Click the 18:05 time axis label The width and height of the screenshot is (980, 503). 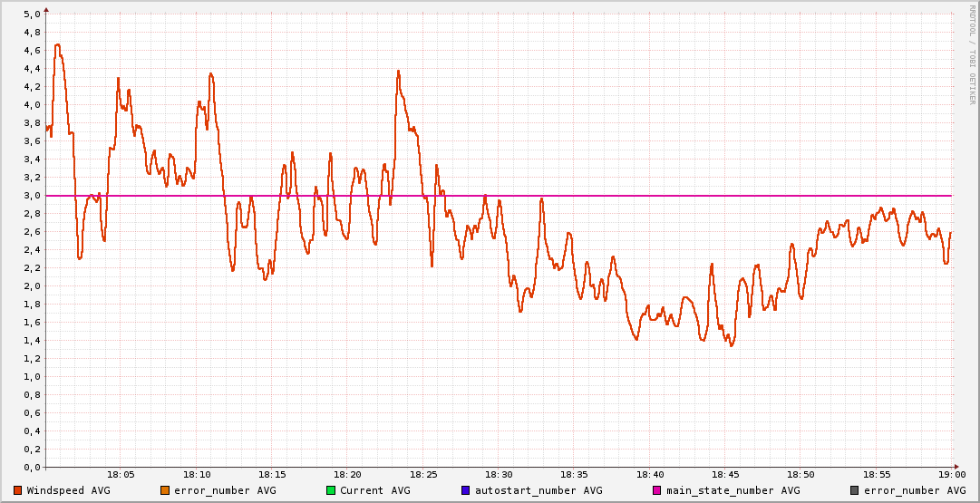pos(121,474)
